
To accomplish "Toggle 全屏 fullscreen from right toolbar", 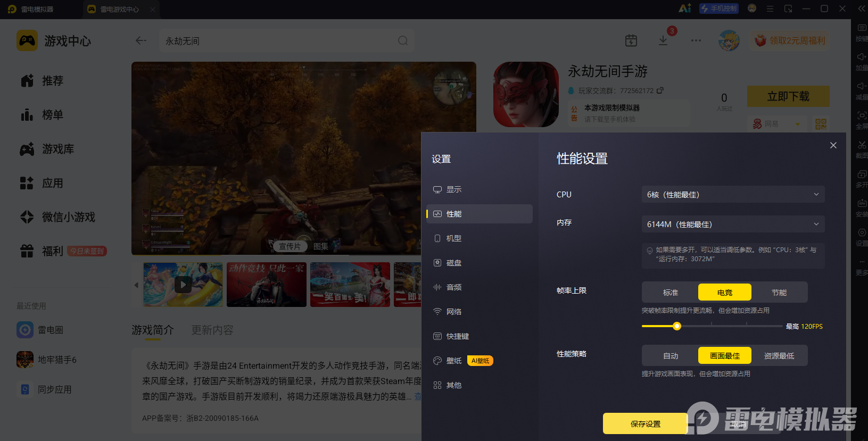I will point(862,120).
